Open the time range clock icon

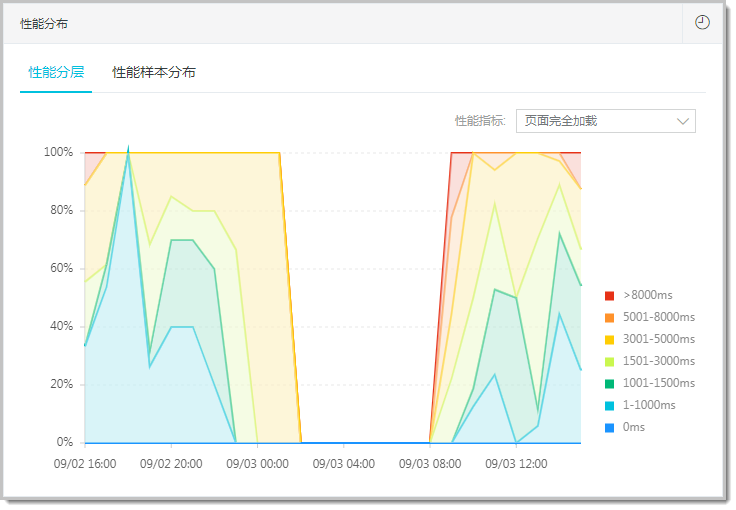coord(702,23)
